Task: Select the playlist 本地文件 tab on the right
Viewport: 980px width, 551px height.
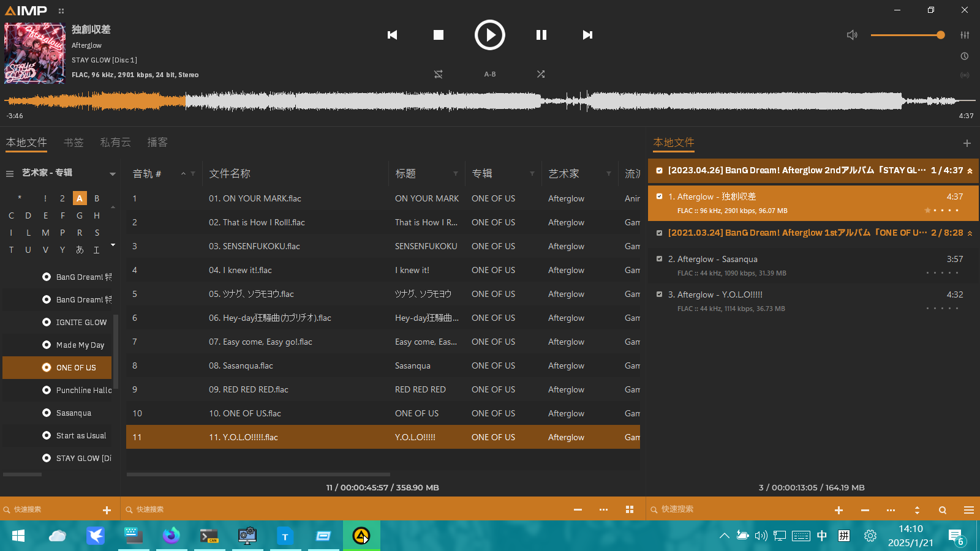Action: [674, 142]
